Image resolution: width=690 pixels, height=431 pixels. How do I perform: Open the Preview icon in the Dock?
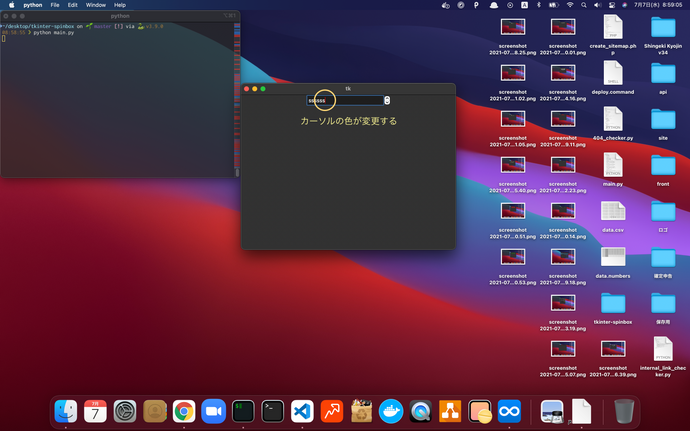point(552,411)
